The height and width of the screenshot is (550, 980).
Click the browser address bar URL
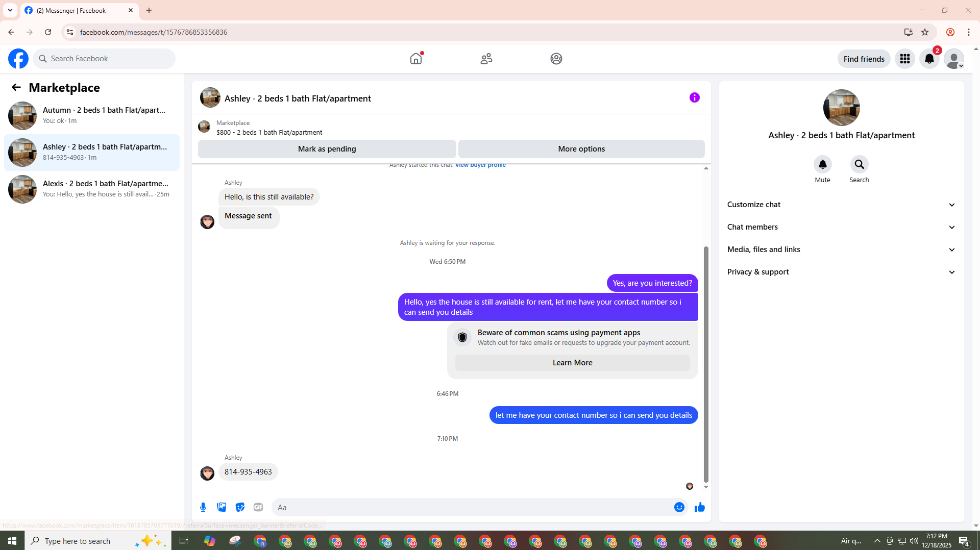[x=154, y=32]
